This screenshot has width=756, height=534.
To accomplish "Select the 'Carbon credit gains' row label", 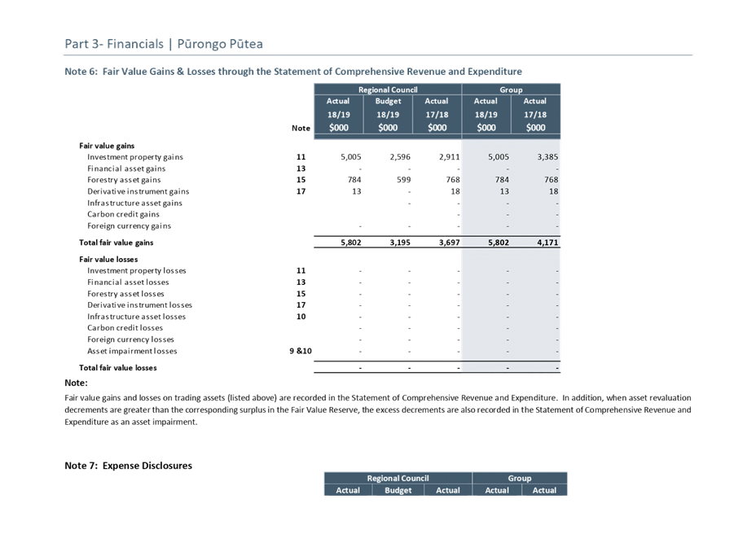I will (123, 214).
